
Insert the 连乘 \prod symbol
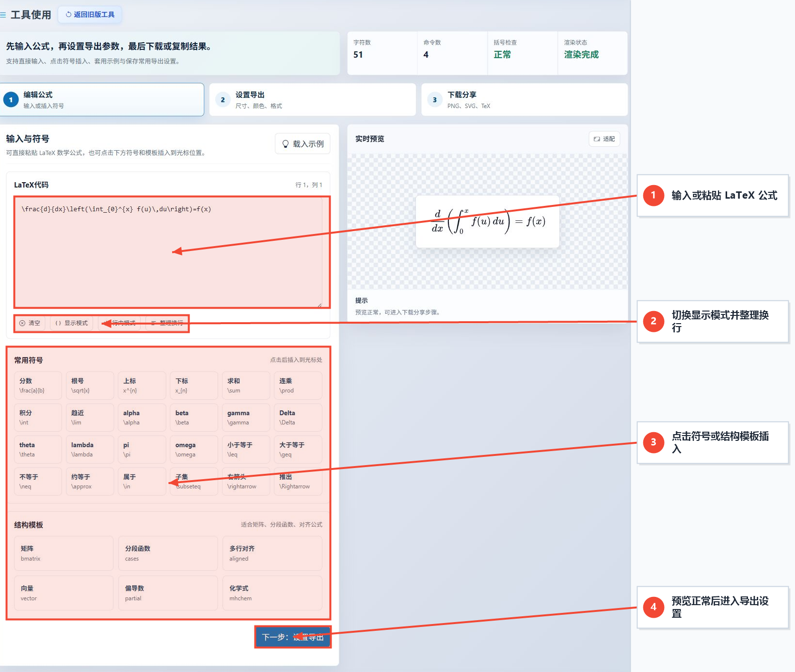pos(298,386)
